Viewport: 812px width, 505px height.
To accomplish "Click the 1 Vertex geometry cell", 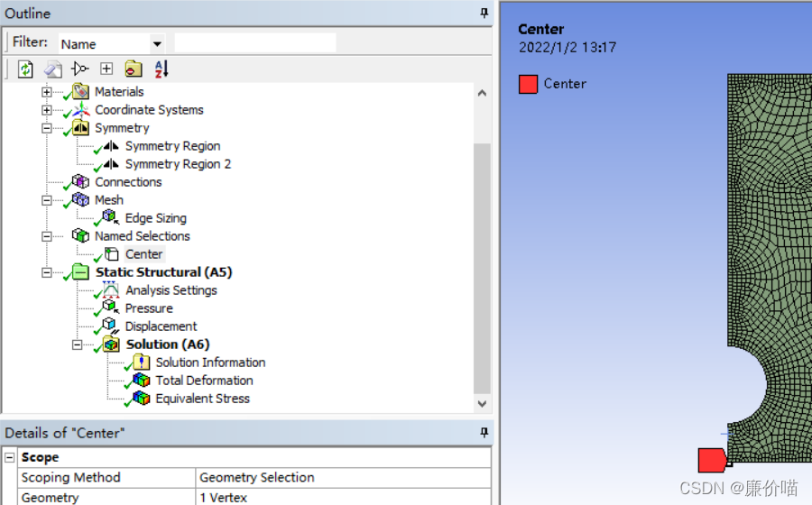I will [x=344, y=497].
